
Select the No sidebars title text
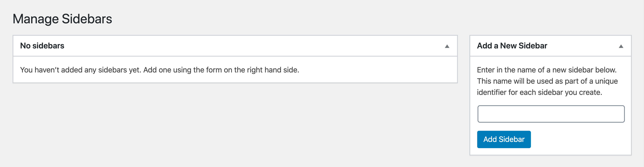42,46
